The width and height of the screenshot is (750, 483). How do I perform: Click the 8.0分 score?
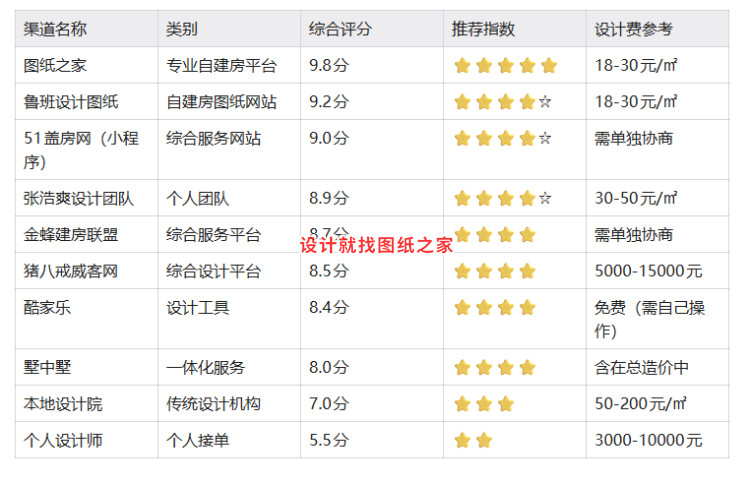tap(329, 368)
